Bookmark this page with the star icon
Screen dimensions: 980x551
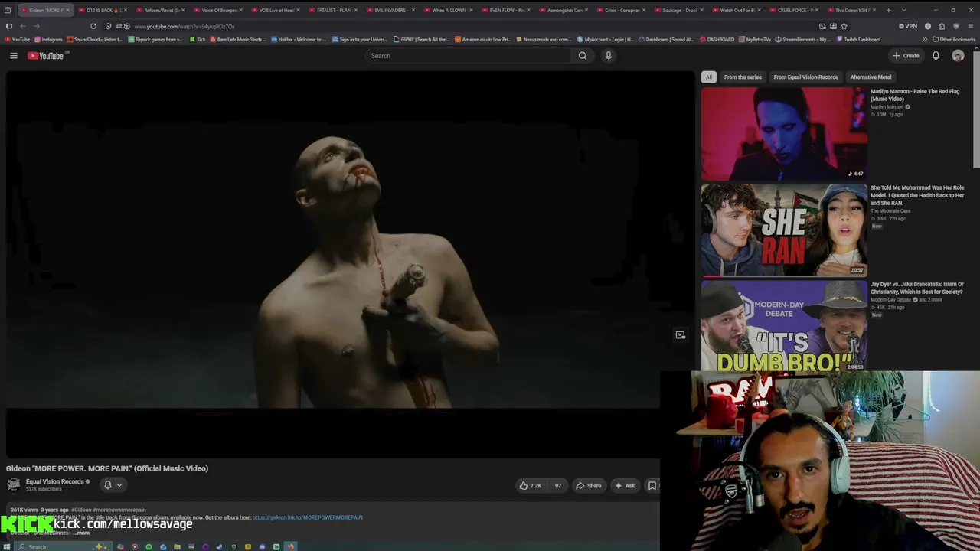click(844, 26)
